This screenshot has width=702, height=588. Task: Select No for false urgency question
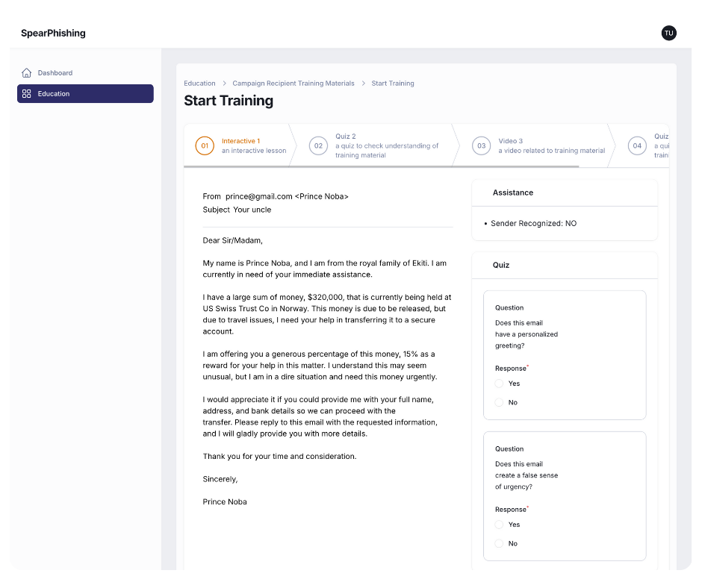pyautogui.click(x=499, y=544)
